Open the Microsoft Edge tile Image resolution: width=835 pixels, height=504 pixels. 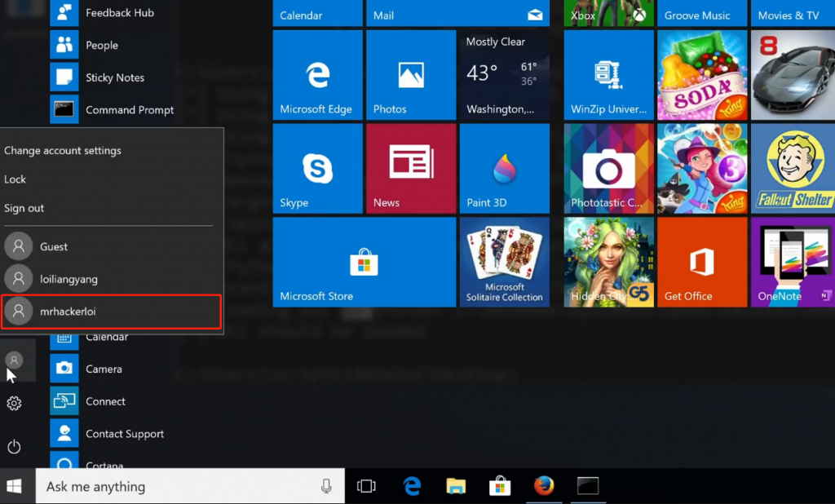(317, 75)
